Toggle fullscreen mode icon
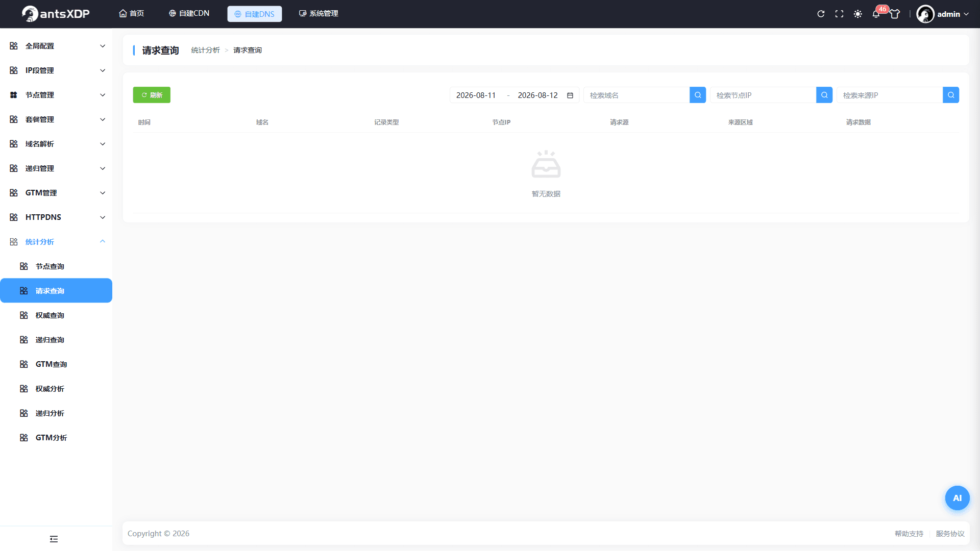The height and width of the screenshot is (551, 980). [839, 14]
